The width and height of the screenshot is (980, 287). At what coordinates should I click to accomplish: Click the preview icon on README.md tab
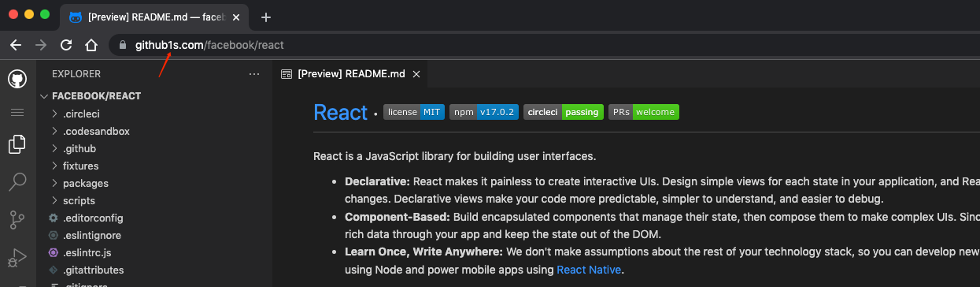click(287, 74)
